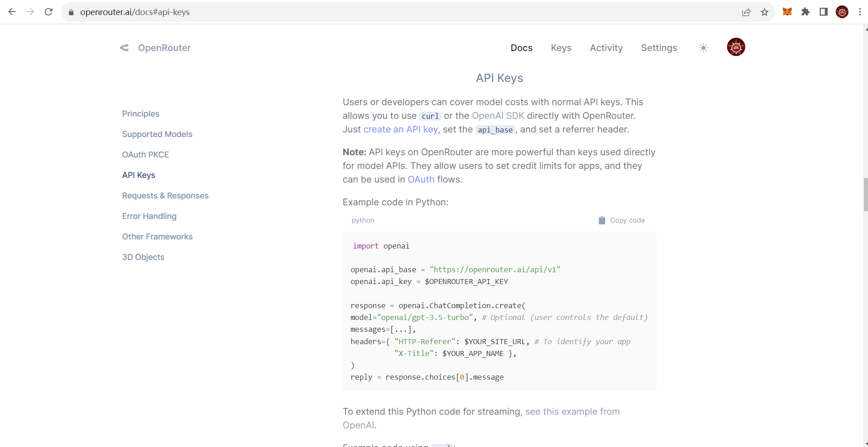Reload the page with refresh icon

click(49, 12)
